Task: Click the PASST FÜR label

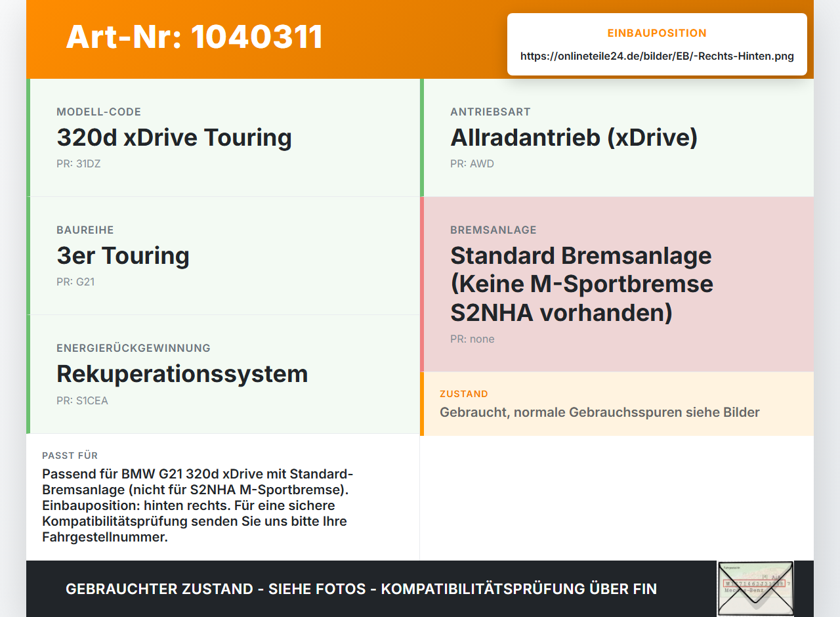Action: click(70, 456)
